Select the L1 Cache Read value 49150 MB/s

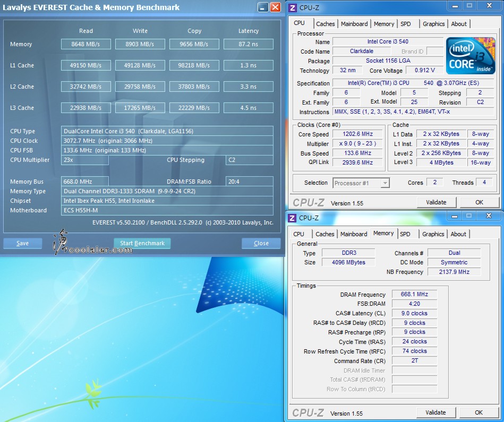pyautogui.click(x=86, y=65)
